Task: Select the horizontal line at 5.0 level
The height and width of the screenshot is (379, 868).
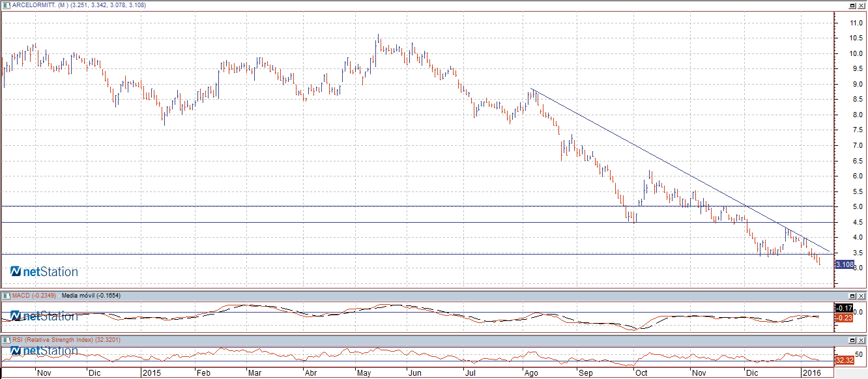Action: (417, 206)
